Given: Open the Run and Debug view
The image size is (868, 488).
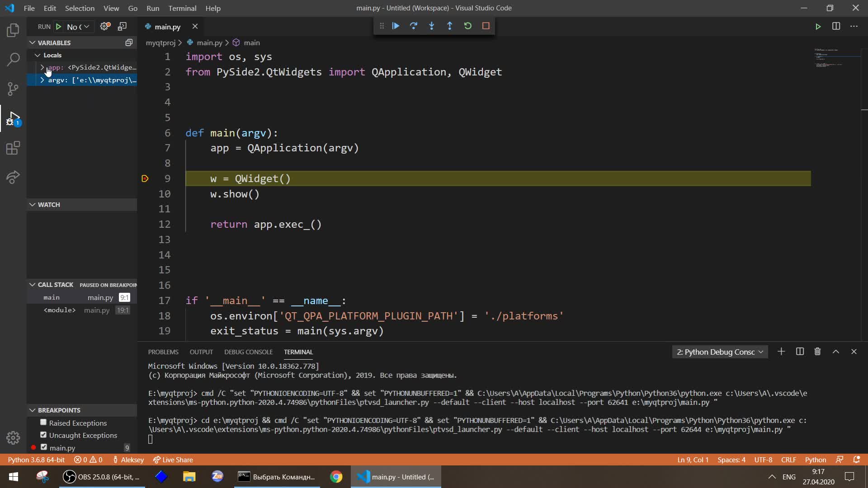Looking at the screenshot, I should tap(13, 118).
